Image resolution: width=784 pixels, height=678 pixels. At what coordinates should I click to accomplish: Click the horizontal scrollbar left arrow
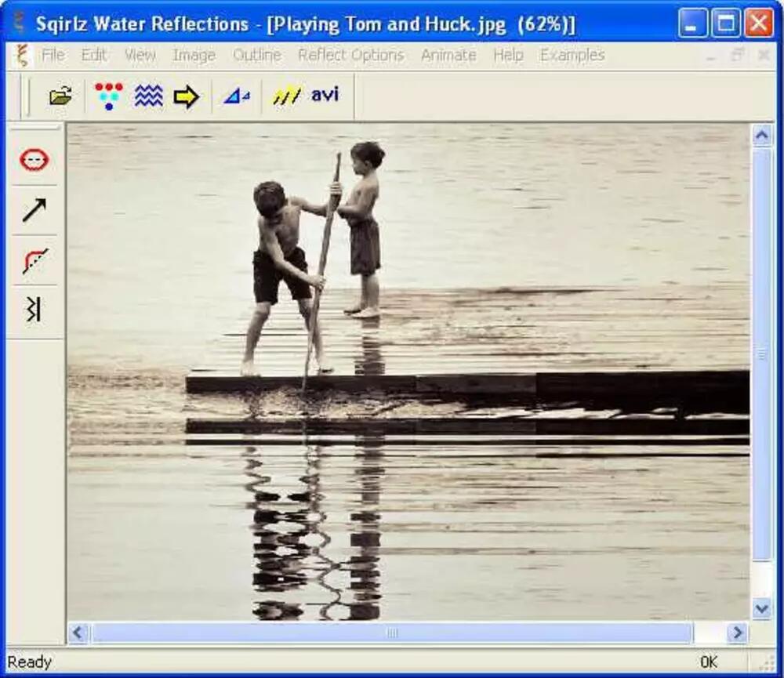(x=78, y=633)
